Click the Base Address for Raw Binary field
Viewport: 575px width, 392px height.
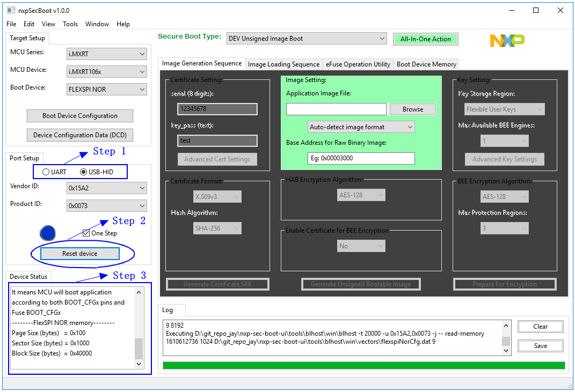pyautogui.click(x=361, y=158)
